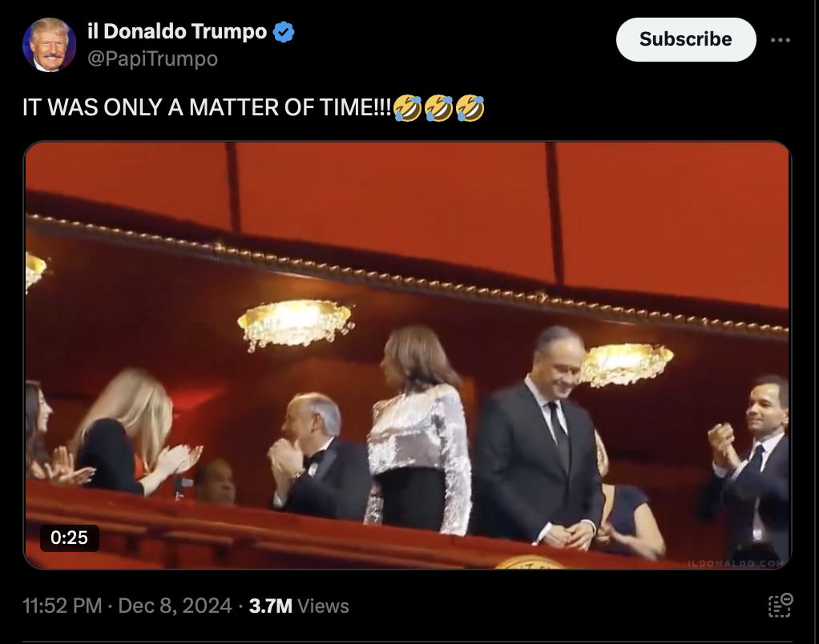This screenshot has width=819, height=644.
Task: Click the middle laughing emoji in the post
Action: tap(439, 108)
